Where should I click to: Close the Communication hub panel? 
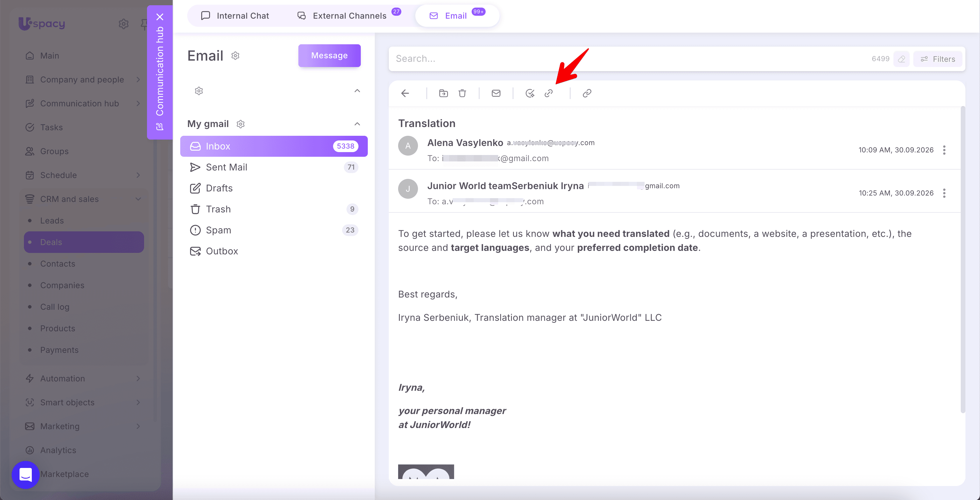pos(160,17)
